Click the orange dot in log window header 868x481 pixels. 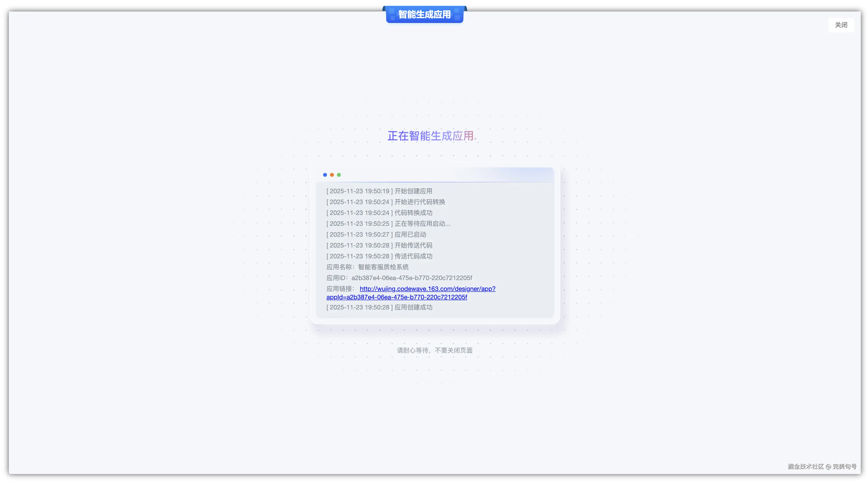(x=332, y=175)
